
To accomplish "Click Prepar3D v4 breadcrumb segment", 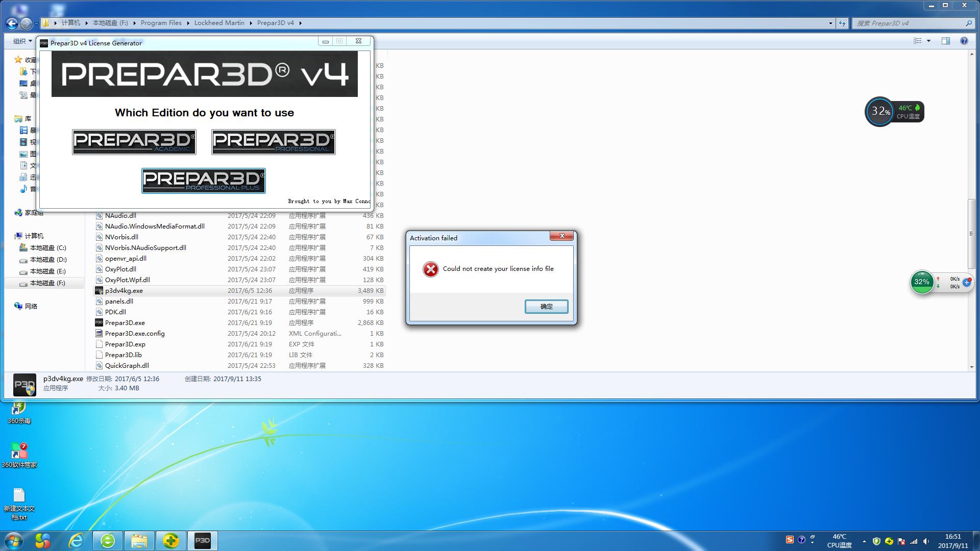I will click(275, 23).
